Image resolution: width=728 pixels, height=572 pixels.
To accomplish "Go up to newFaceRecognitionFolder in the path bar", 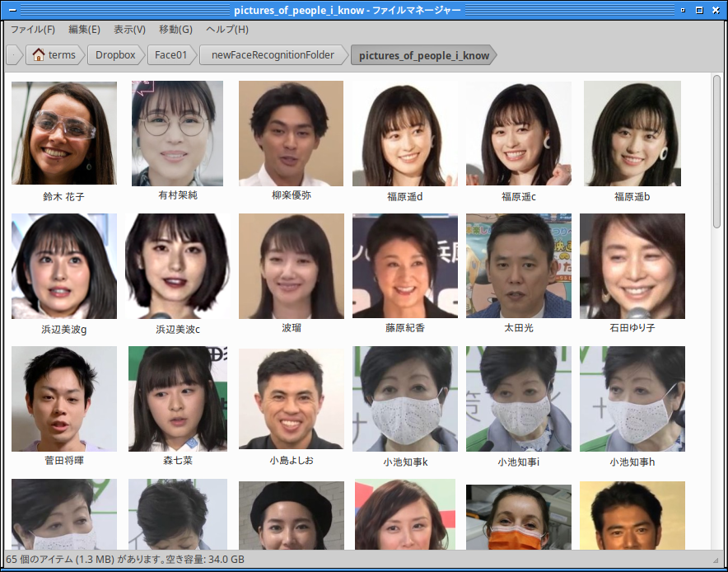I will 273,55.
